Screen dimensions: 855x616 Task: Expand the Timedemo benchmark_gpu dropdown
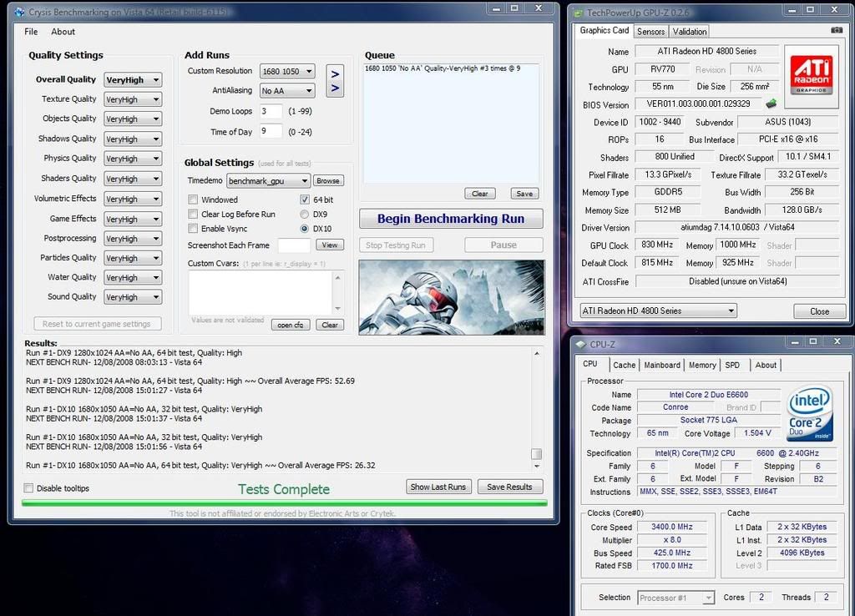(268, 181)
